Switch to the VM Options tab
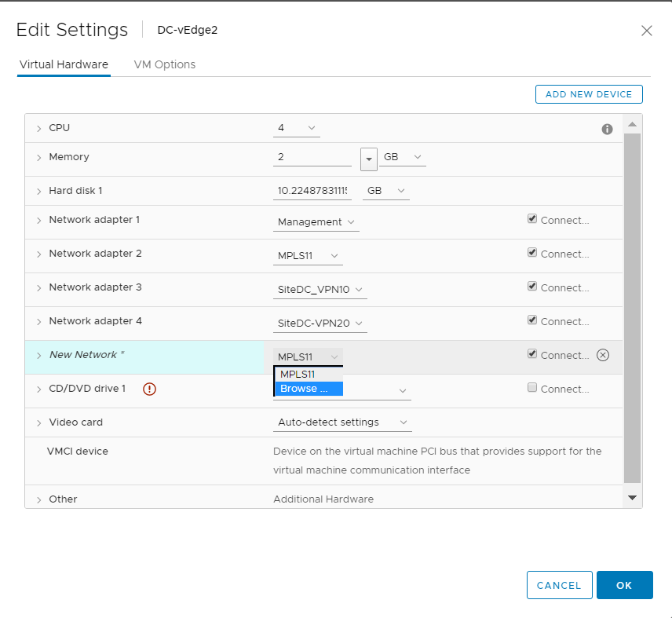The image size is (672, 618). pos(164,64)
